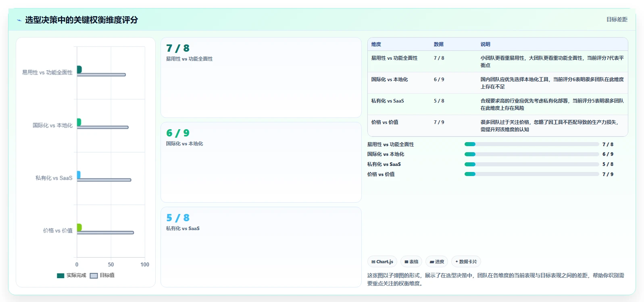Click card subtitle 国际化 vs 本地化
Screen dimensions: 644x302
pyautogui.click(x=184, y=144)
